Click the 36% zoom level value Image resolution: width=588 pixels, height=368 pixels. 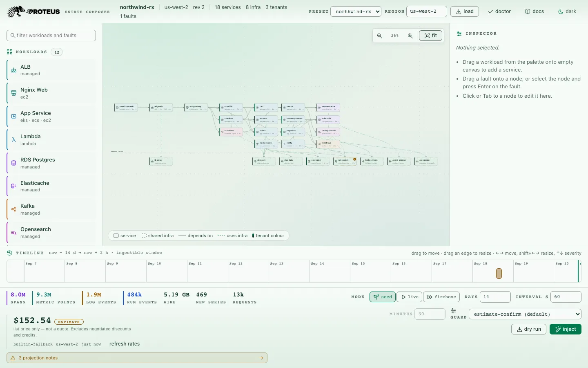tap(395, 36)
